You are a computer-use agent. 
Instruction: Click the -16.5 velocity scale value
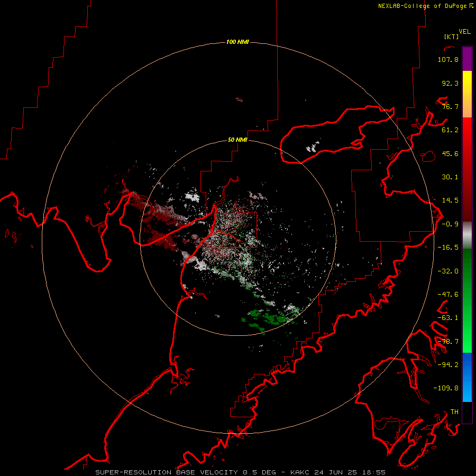448,248
